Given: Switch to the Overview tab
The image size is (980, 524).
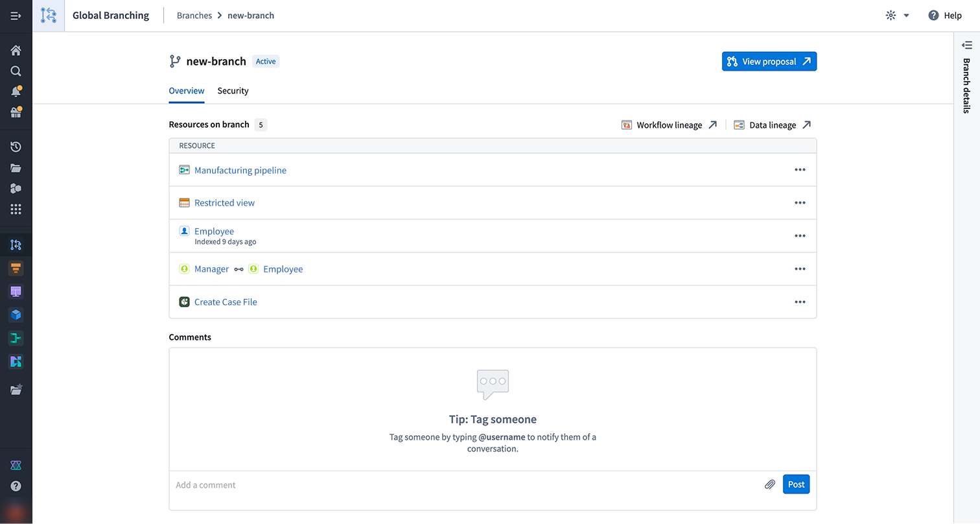Looking at the screenshot, I should point(187,91).
